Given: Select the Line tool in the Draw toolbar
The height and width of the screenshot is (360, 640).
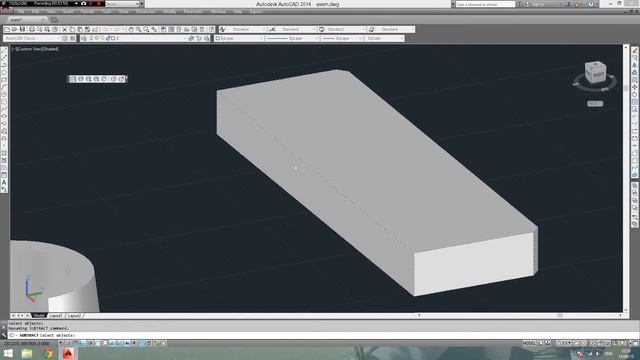Looking at the screenshot, I should (x=4, y=50).
